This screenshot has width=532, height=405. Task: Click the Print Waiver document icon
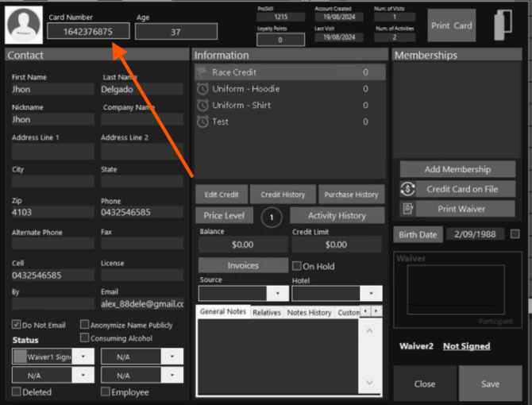pyautogui.click(x=408, y=209)
